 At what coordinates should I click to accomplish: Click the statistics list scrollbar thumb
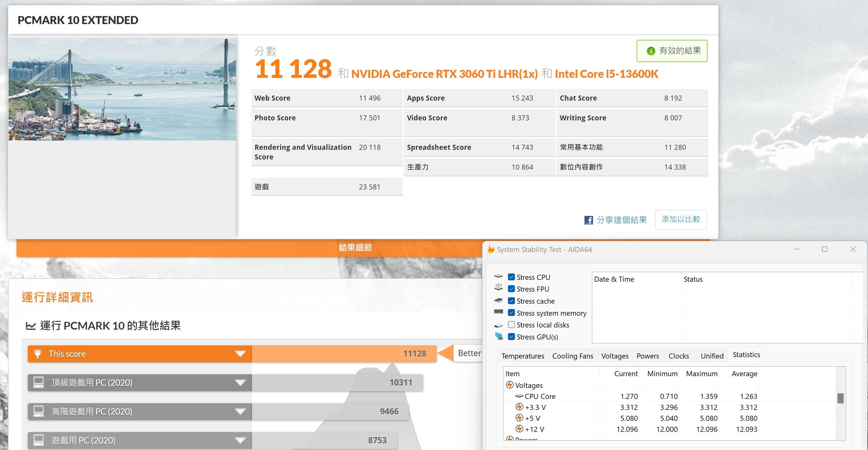click(x=840, y=398)
